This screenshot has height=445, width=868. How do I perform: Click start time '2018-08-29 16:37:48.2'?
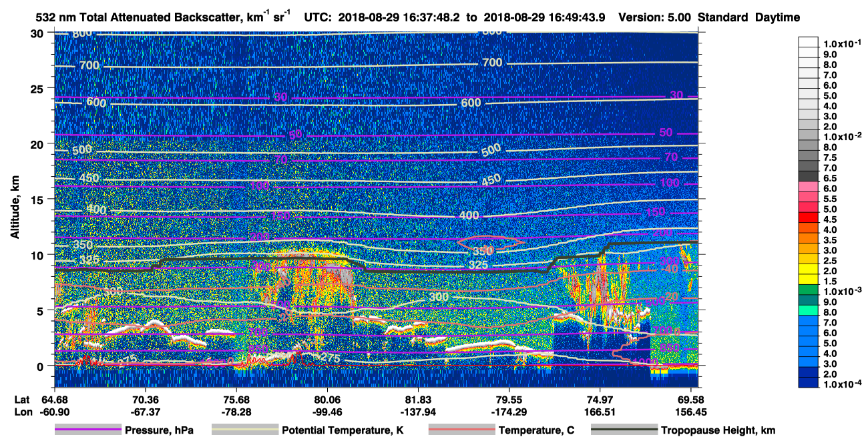click(401, 17)
